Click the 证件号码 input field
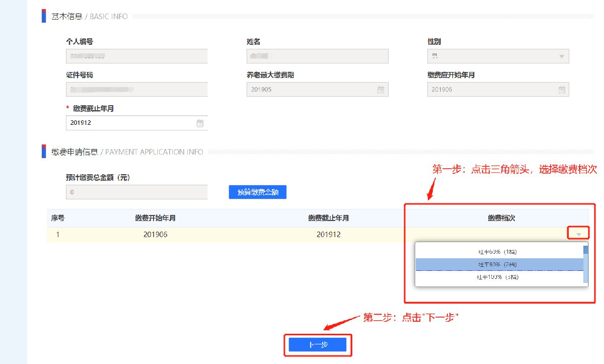 tap(136, 89)
